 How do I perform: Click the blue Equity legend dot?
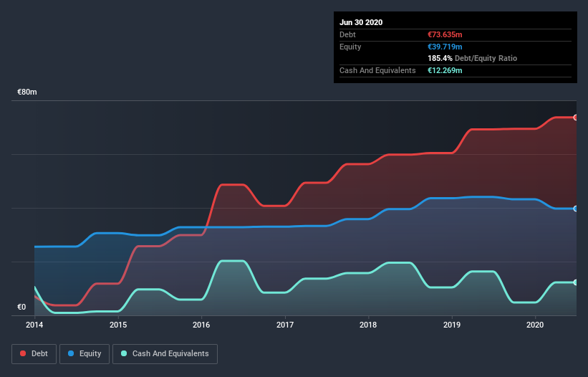71,353
